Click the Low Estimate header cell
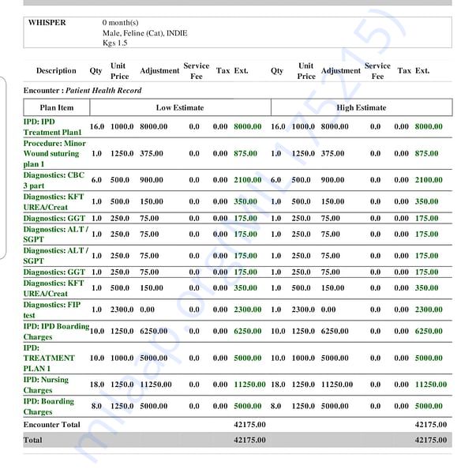Viewport: 476px width, 473px height. click(180, 107)
